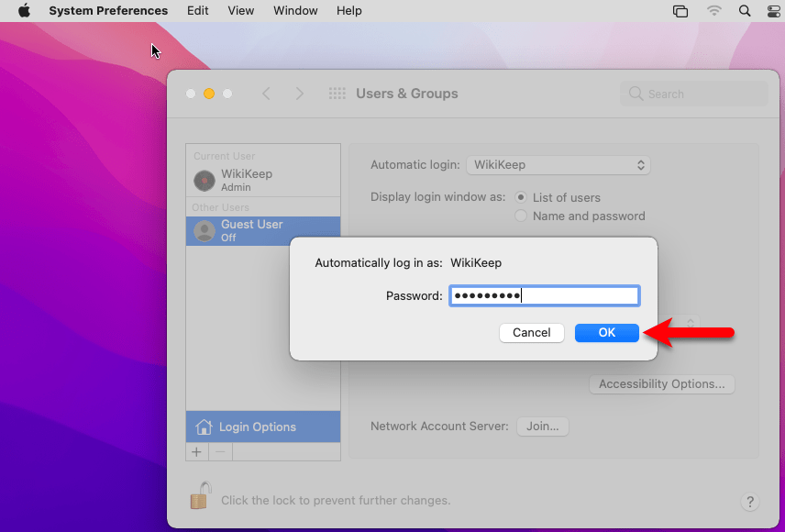Image resolution: width=785 pixels, height=532 pixels.
Task: Click the WikiKeep user avatar
Action: tap(205, 181)
